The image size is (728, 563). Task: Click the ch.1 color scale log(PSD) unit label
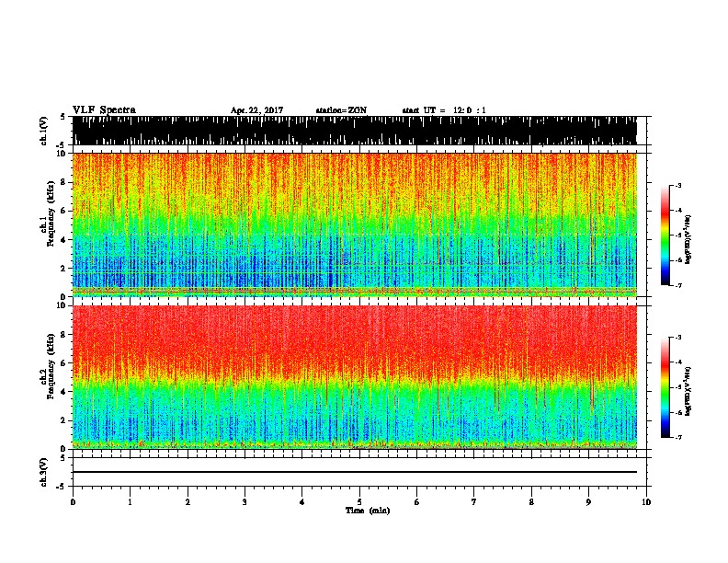click(x=688, y=240)
